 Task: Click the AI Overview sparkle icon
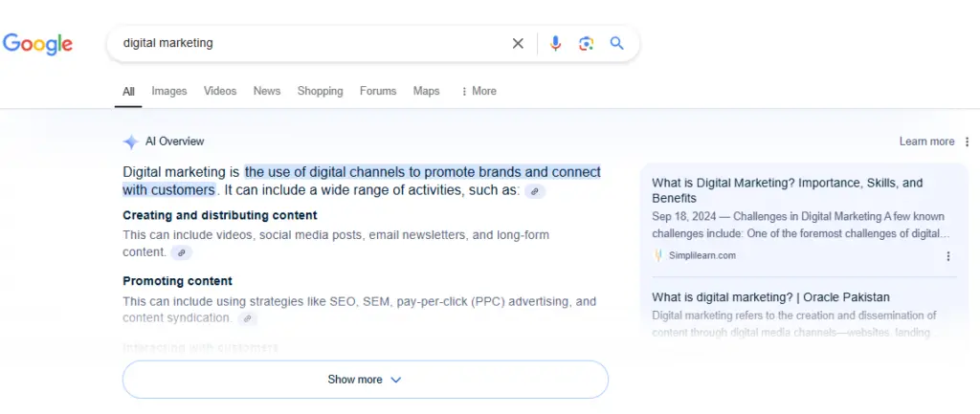pyautogui.click(x=131, y=142)
